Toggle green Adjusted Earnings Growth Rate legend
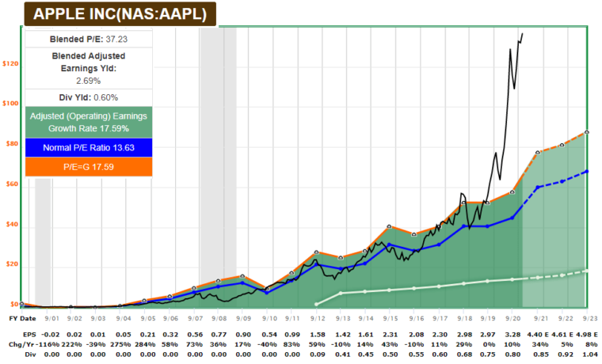Viewport: 602px width, 364px height. (x=89, y=122)
